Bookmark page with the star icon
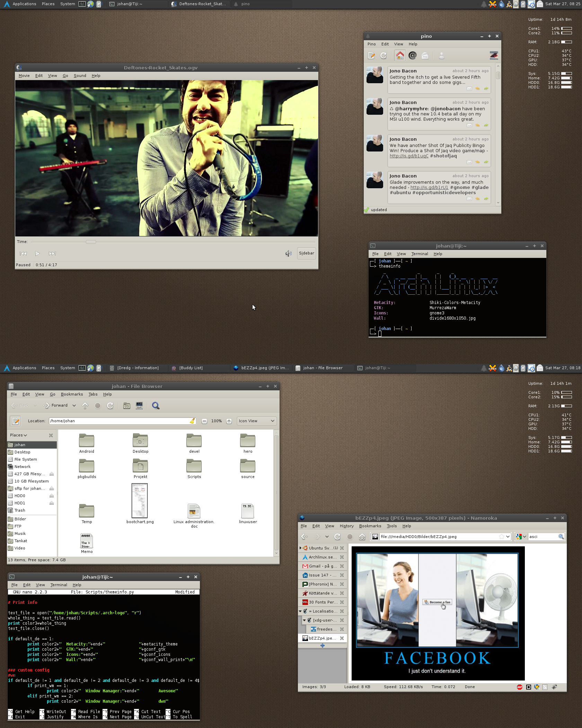582x728 pixels. (501, 537)
